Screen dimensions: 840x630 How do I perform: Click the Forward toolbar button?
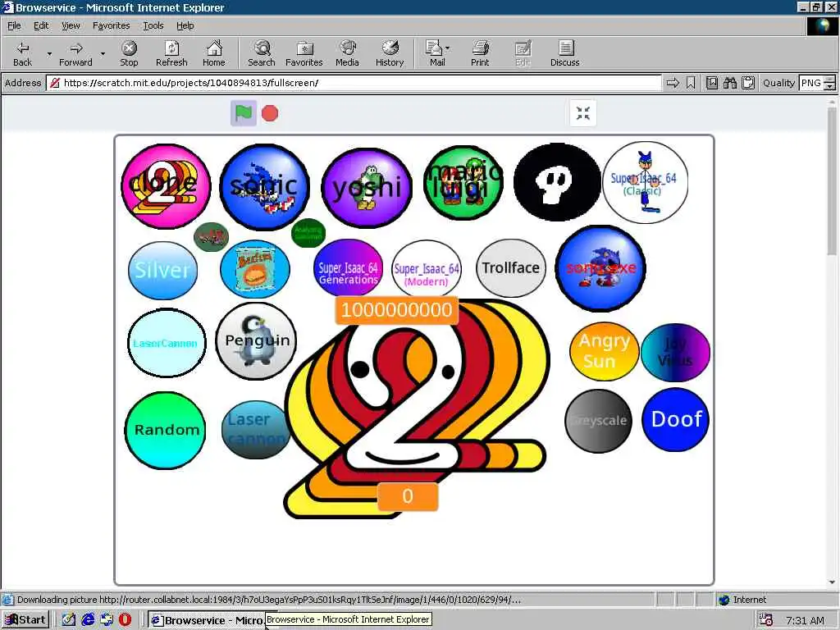(75, 53)
